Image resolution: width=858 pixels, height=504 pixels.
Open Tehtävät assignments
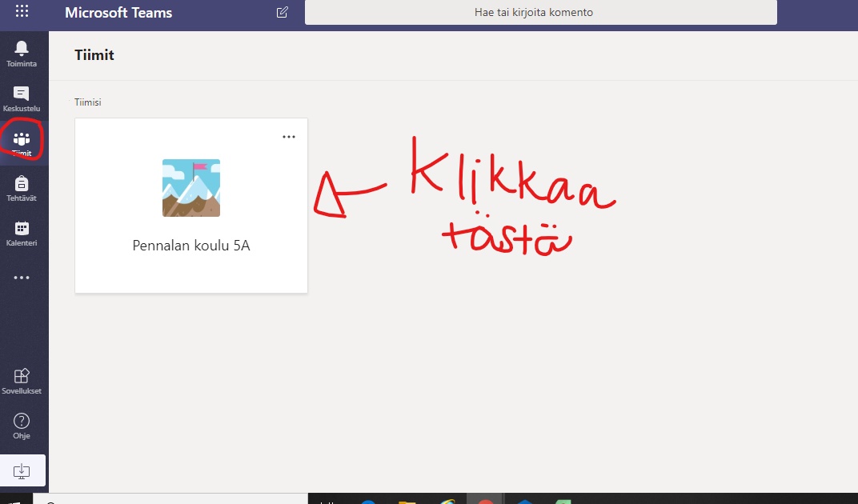22,189
